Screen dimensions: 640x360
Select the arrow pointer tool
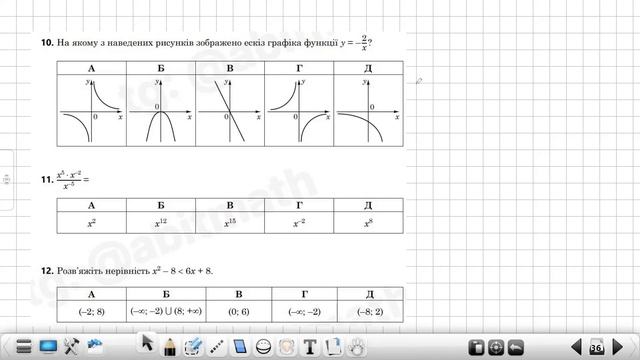tap(147, 342)
